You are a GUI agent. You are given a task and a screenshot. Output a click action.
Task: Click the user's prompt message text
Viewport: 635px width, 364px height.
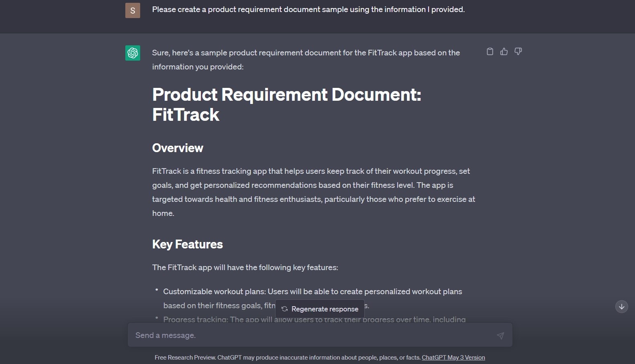pos(308,9)
